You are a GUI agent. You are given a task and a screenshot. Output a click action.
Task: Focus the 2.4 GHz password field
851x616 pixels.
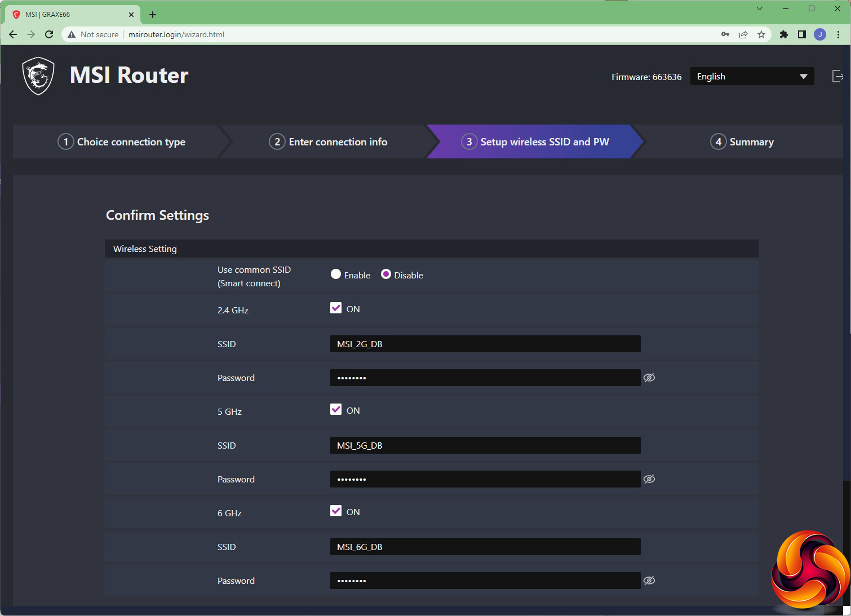pyautogui.click(x=485, y=378)
